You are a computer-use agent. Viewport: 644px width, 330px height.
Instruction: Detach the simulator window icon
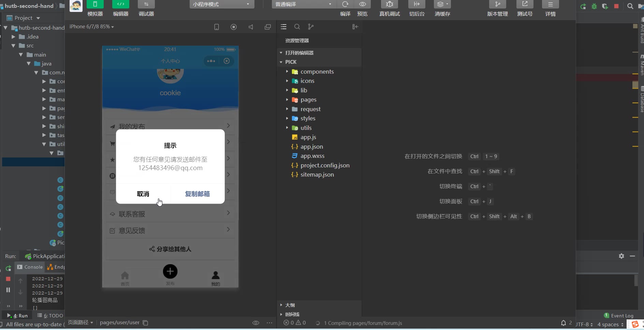click(268, 27)
